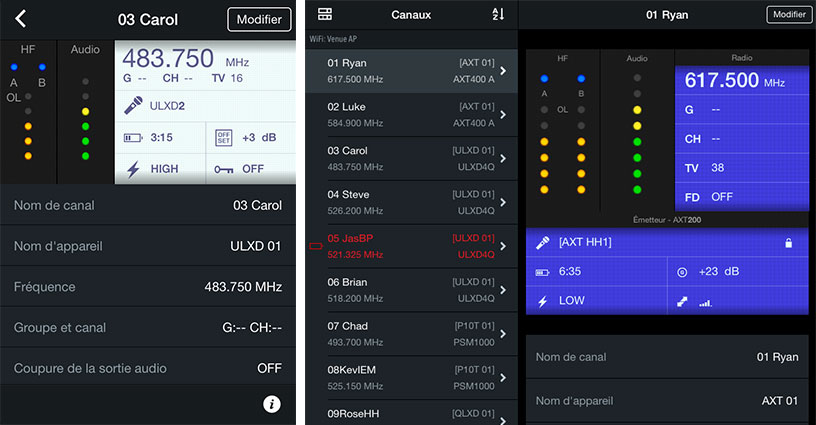This screenshot has width=816, height=425.
Task: Select the 05 JasBP channel in red
Action: 411,247
